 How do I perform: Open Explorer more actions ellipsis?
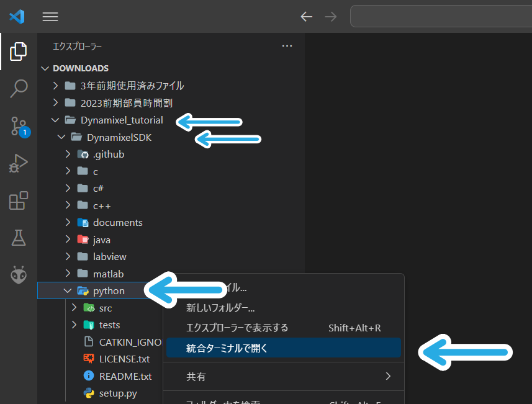[287, 46]
